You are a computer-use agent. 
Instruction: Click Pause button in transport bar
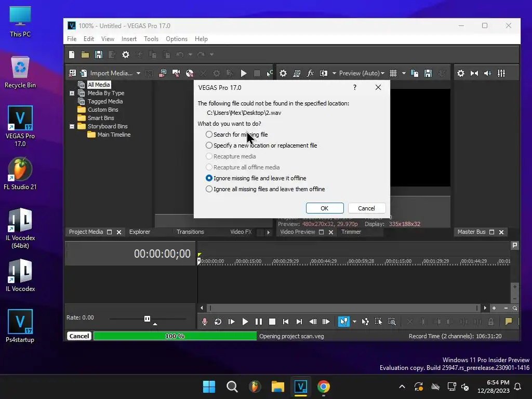259,322
